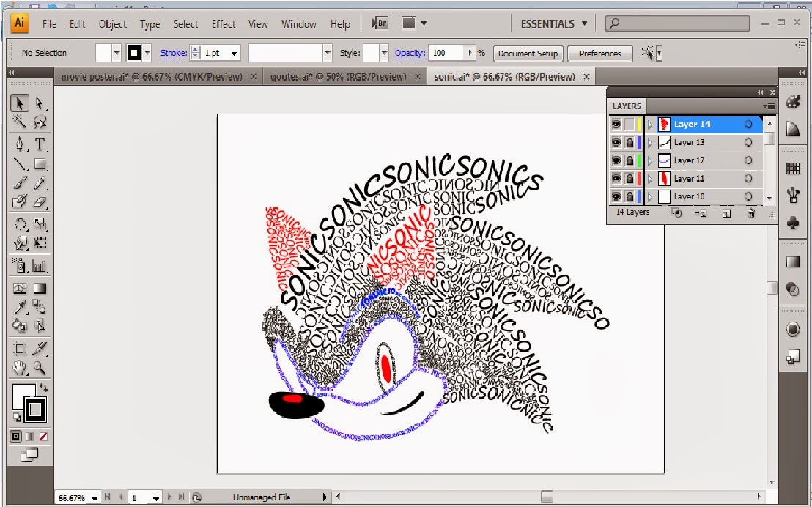812x507 pixels.
Task: Toggle the lock box of Layer 14
Action: coord(630,125)
